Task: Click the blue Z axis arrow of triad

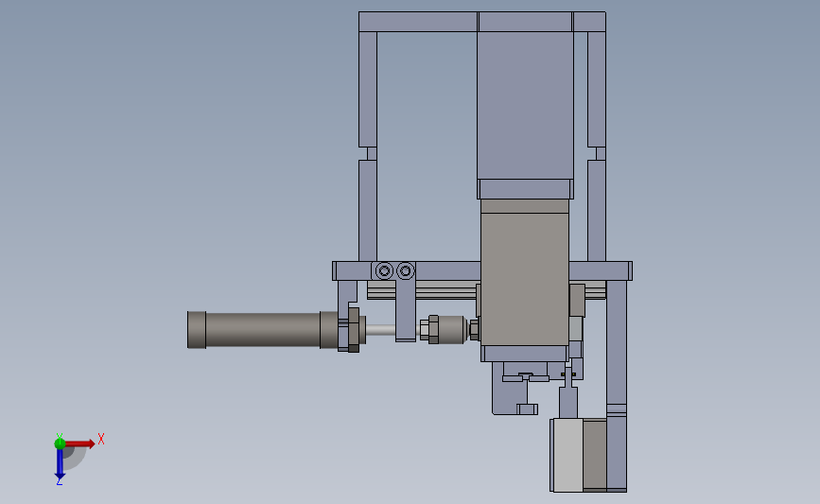Action: coord(60,464)
